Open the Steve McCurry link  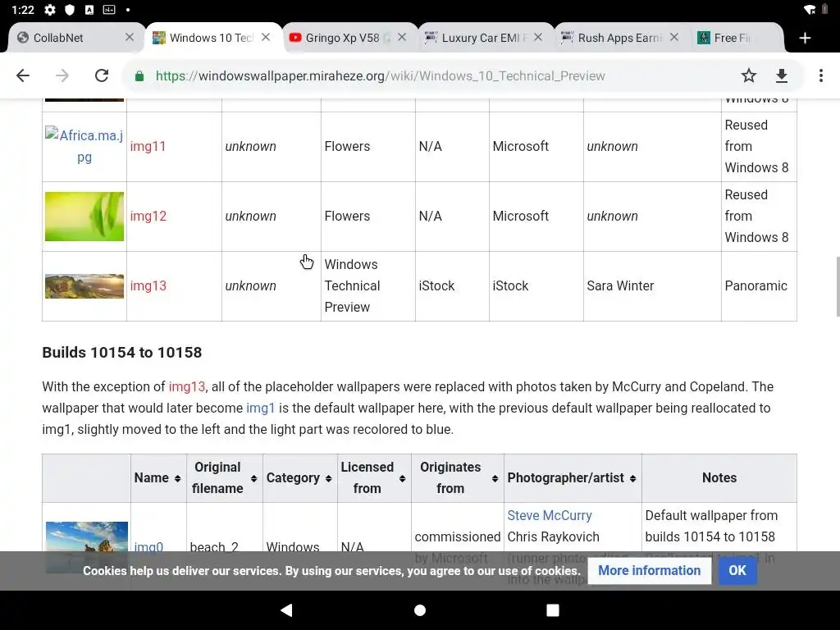(x=549, y=515)
